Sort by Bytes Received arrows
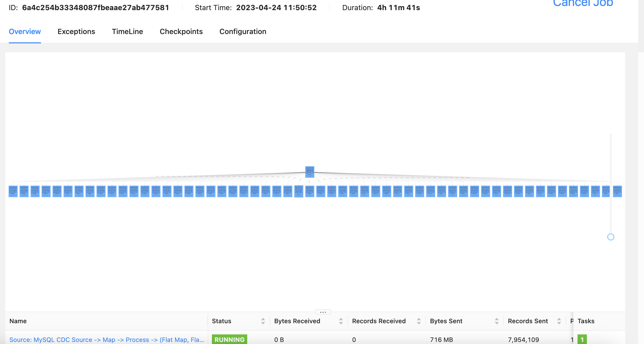Screen dimensions: 644x344 coord(341,321)
